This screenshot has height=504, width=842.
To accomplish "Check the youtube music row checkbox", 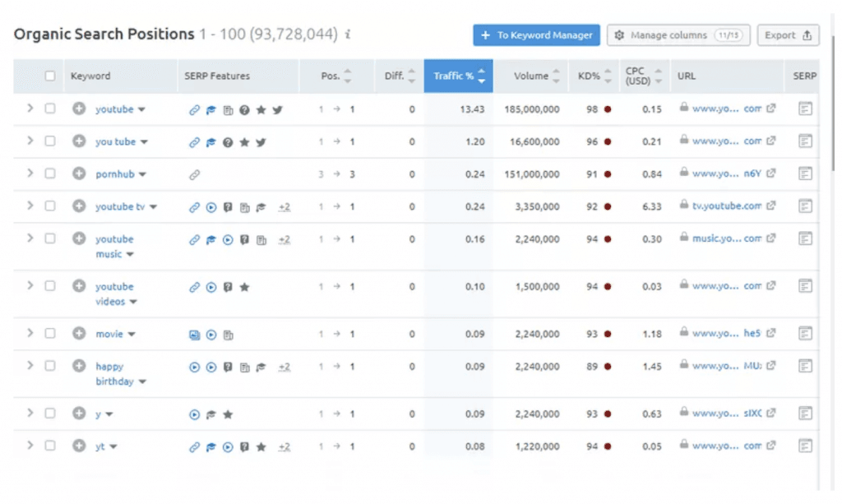I will point(50,238).
